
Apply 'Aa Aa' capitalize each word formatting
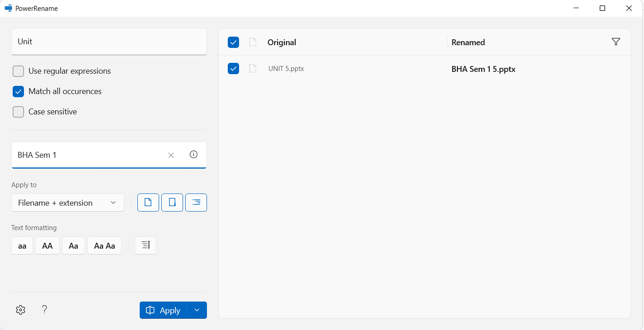click(x=104, y=246)
